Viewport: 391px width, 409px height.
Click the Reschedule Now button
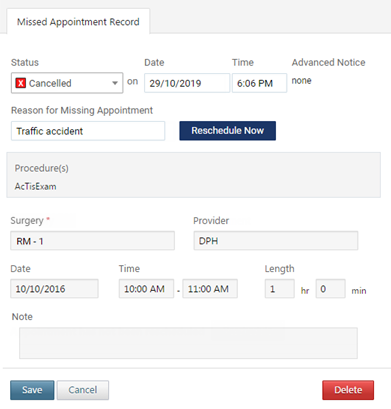[228, 131]
